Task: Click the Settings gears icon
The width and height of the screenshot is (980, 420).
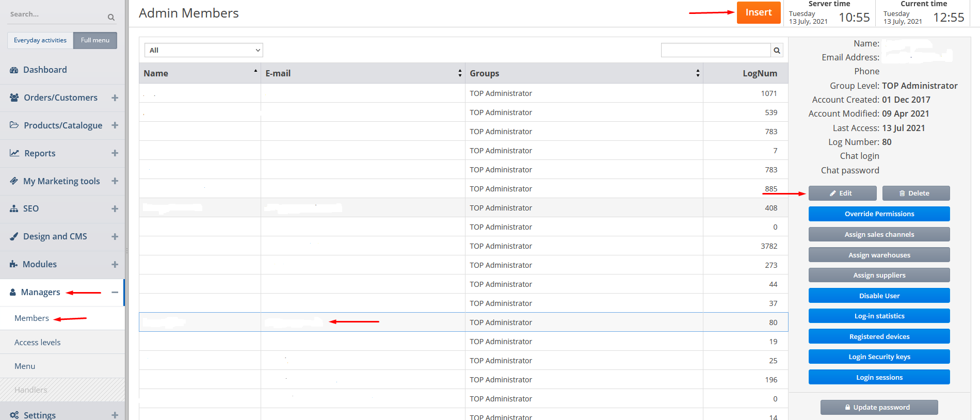Action: tap(14, 415)
